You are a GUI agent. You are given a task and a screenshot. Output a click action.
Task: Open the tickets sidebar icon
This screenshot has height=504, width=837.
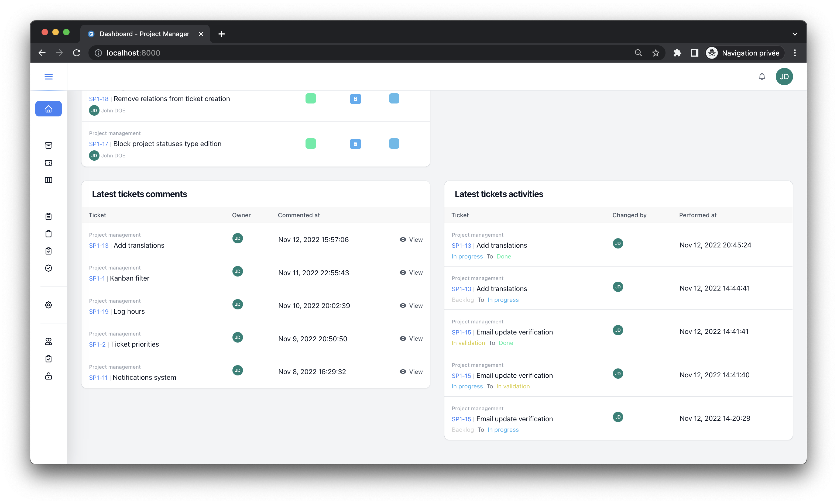click(x=49, y=163)
